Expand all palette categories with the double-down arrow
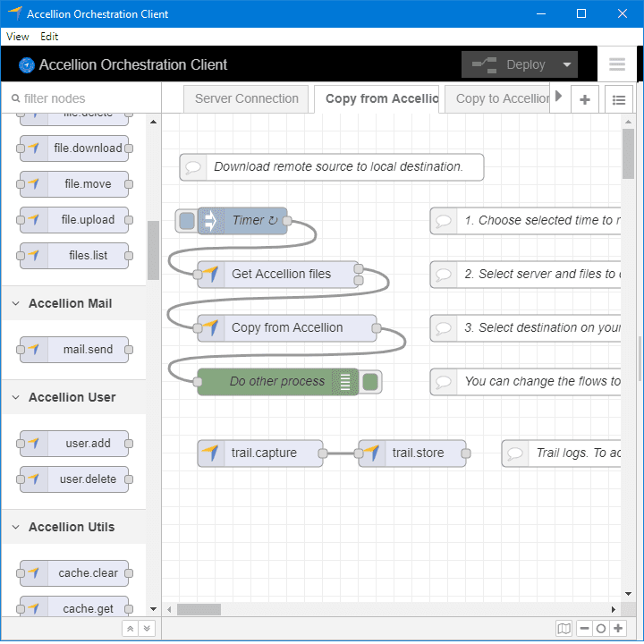Viewport: 644px width, 644px height. coord(147,629)
